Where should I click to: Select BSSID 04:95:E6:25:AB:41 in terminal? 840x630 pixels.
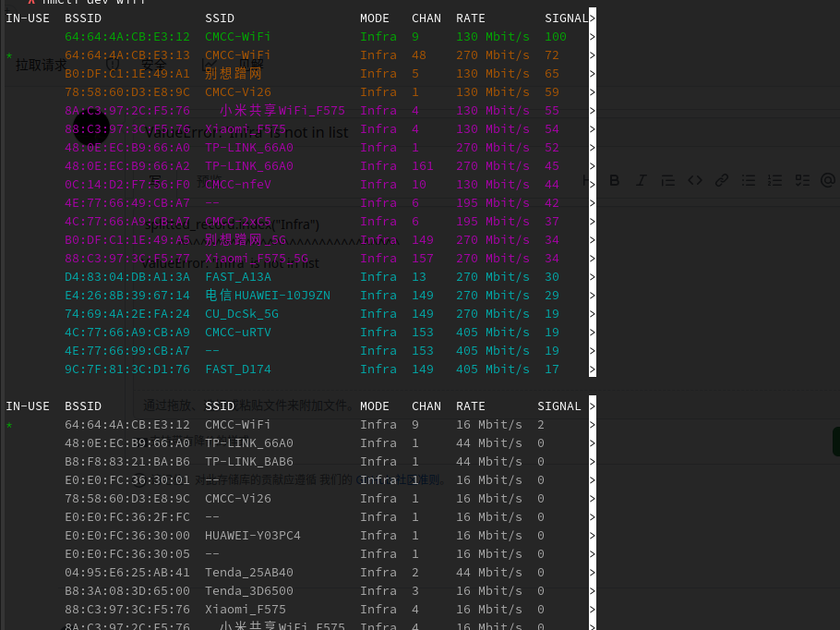[127, 573]
